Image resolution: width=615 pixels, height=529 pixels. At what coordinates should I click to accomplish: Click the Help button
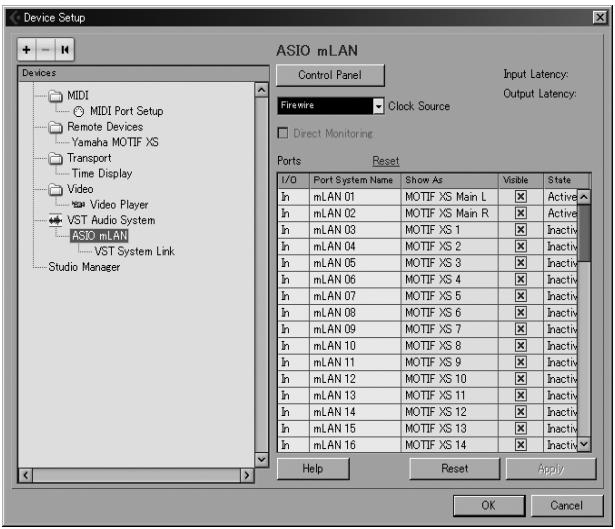(313, 469)
